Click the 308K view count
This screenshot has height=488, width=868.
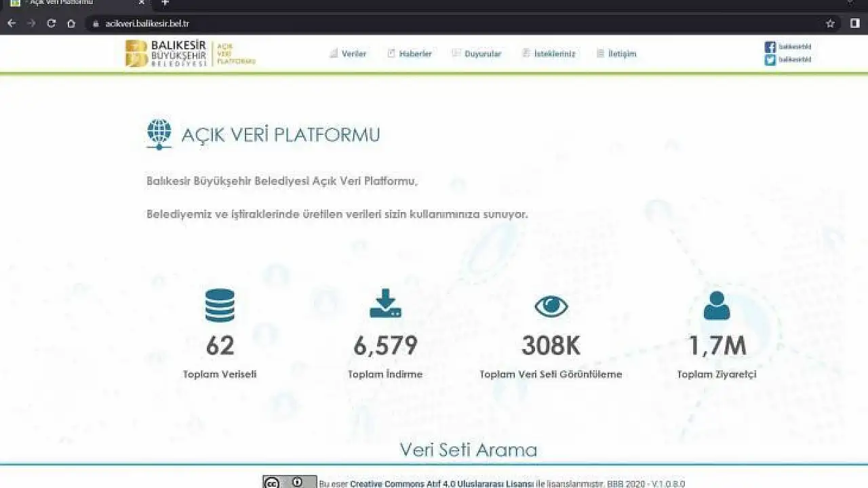click(x=551, y=346)
